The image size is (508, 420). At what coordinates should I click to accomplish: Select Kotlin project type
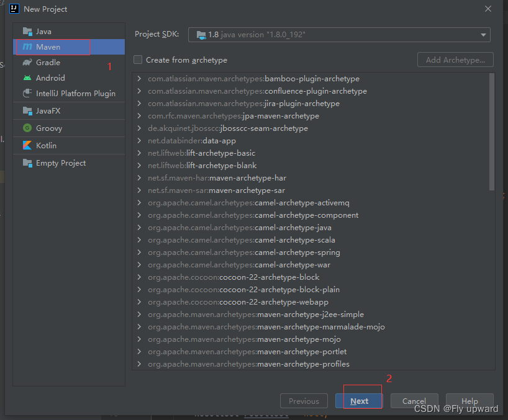(x=69, y=146)
